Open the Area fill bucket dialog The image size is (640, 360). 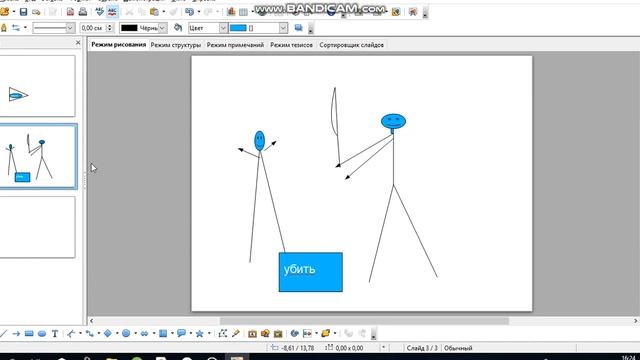pyautogui.click(x=178, y=28)
